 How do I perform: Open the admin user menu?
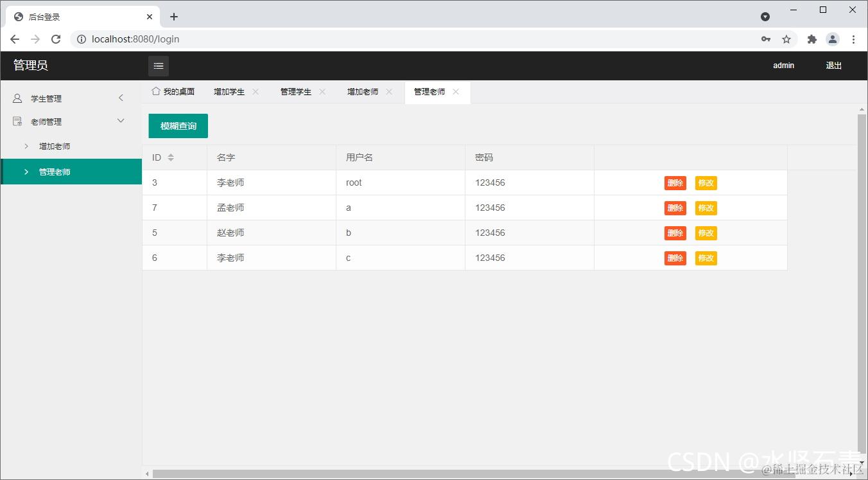tap(783, 66)
